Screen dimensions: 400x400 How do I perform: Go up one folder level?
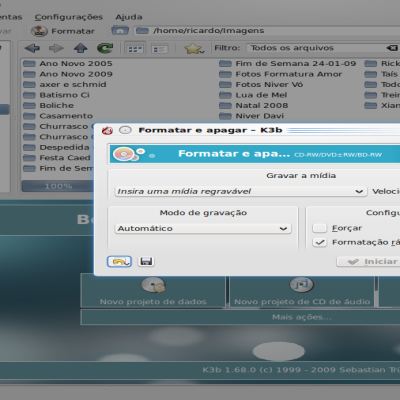pyautogui.click(x=80, y=48)
